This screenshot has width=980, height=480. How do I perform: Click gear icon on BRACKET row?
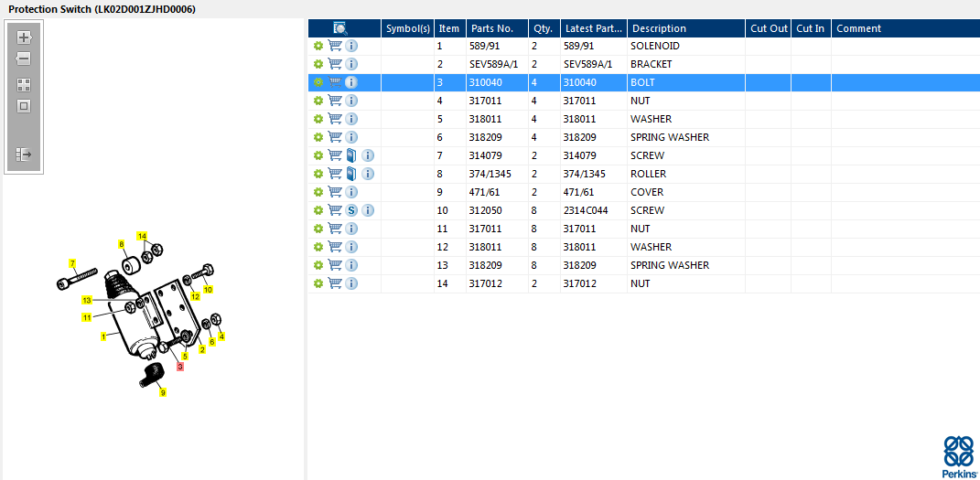click(318, 64)
